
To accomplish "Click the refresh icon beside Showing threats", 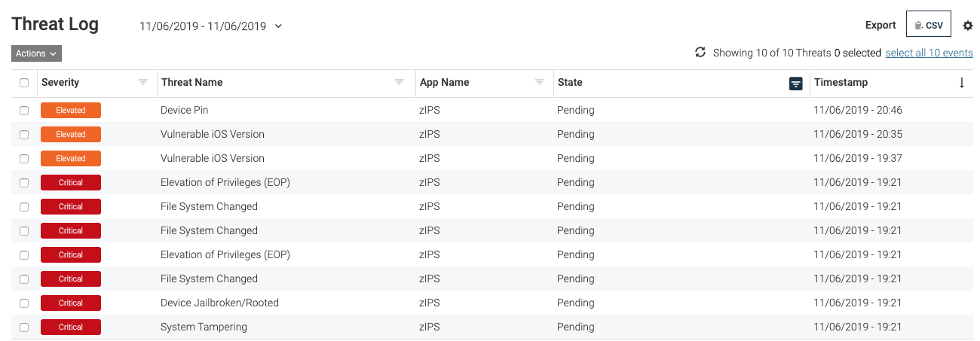I will click(x=700, y=53).
